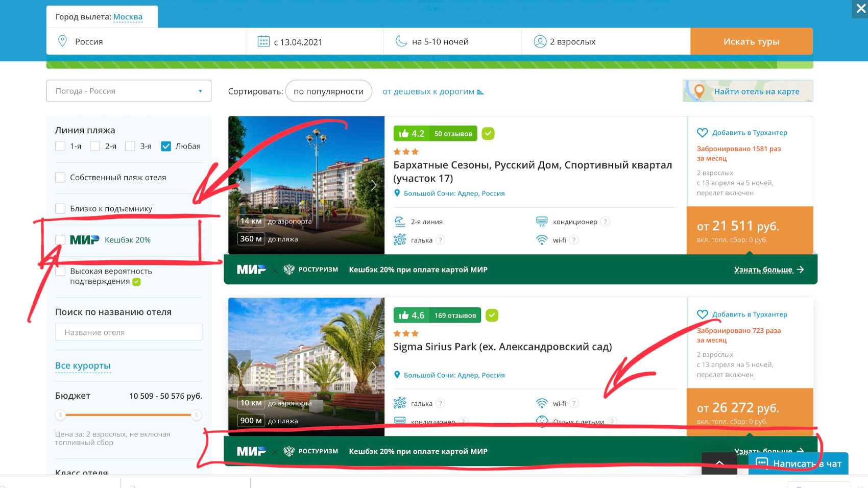The image size is (868, 488).
Task: Open the на 5-10 ночей selector
Action: (x=440, y=42)
